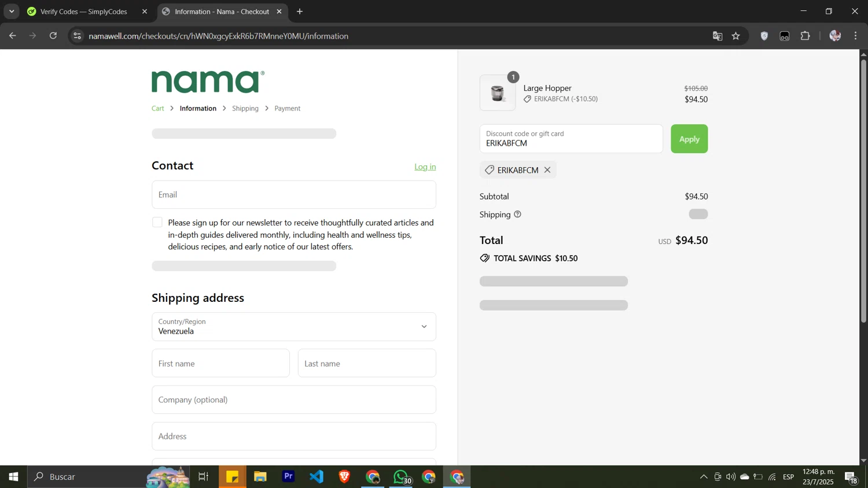Viewport: 868px width, 488px height.
Task: Reload the checkout page
Action: click(53, 36)
